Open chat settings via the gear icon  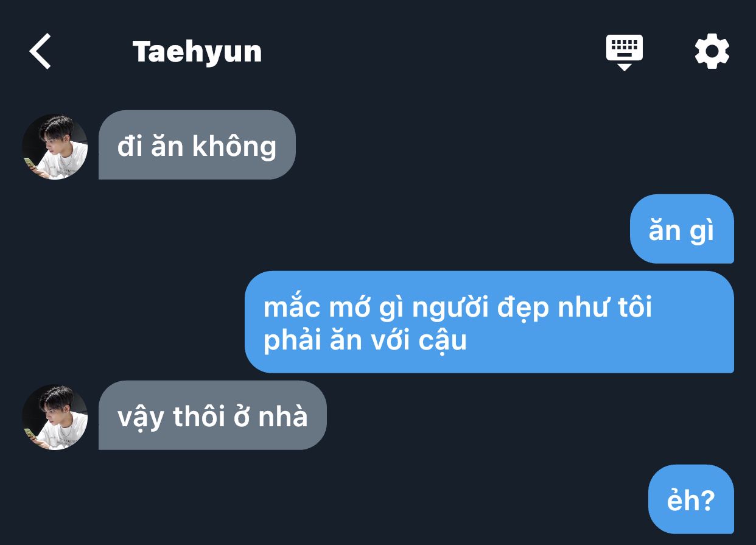[x=712, y=51]
